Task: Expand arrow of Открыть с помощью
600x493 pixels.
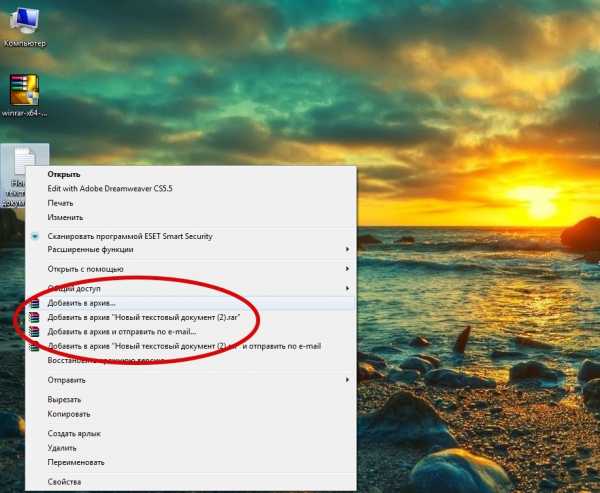Action: [347, 269]
